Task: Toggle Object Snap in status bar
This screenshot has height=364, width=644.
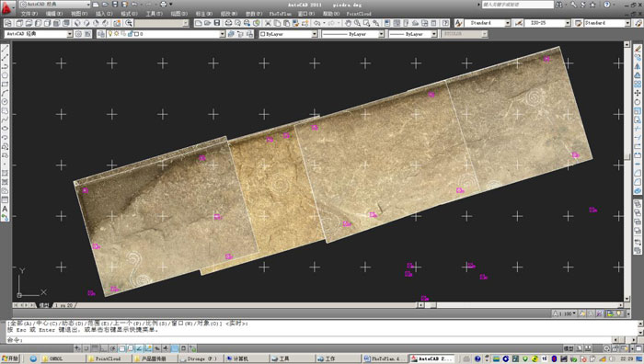Action: click(x=122, y=348)
